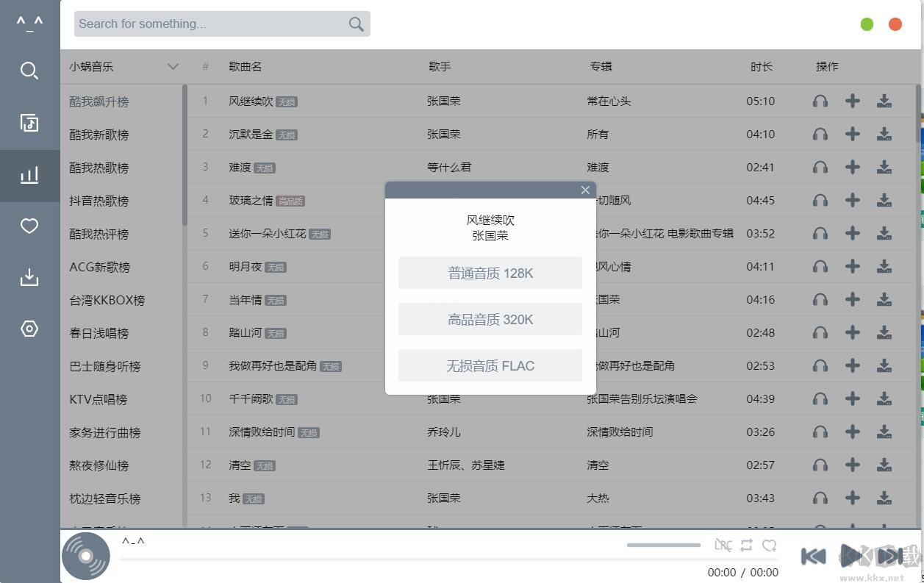This screenshot has height=583, width=924.
Task: Select 熬夜修仙榜 chart
Action: [x=99, y=466]
